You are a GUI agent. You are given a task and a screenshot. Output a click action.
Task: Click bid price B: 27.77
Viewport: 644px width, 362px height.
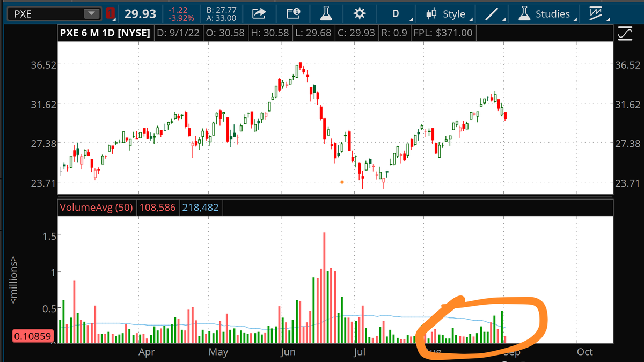click(x=221, y=10)
